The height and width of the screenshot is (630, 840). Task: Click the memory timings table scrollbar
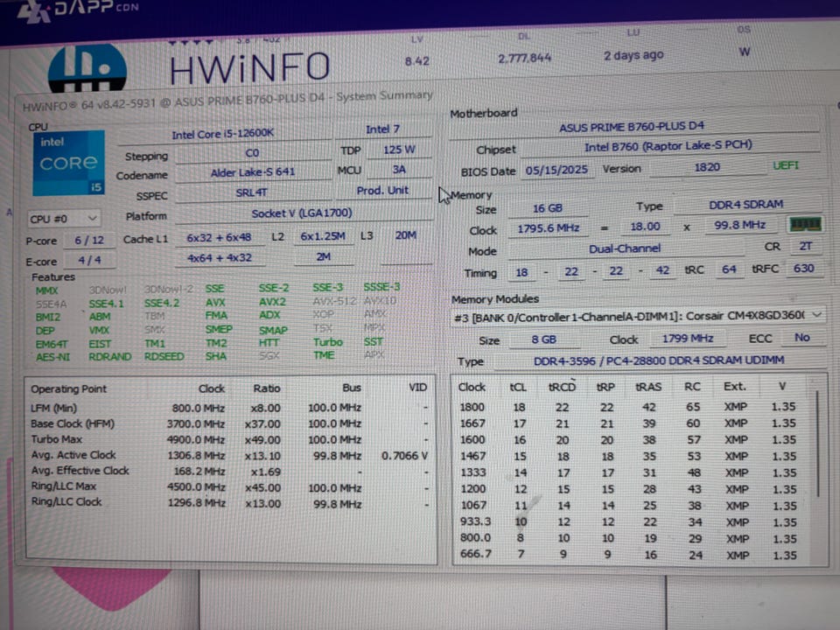pyautogui.click(x=817, y=444)
